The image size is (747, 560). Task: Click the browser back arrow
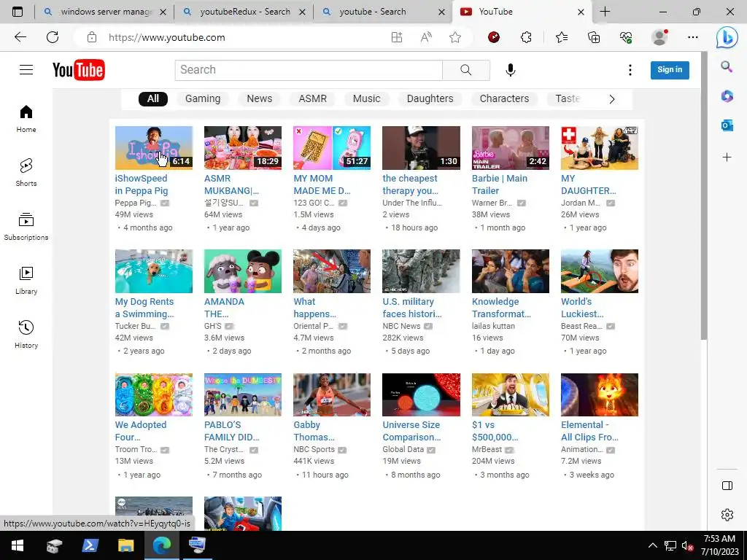click(20, 37)
